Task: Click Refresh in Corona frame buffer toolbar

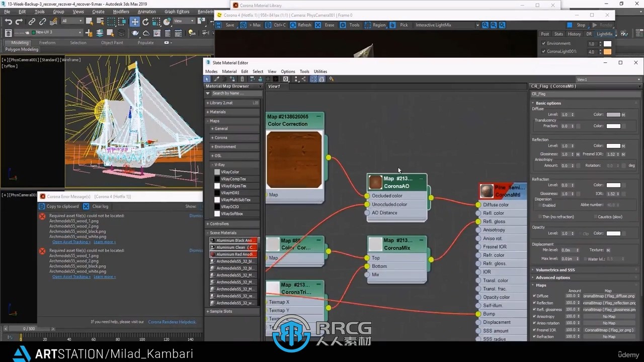Action: 300,25
